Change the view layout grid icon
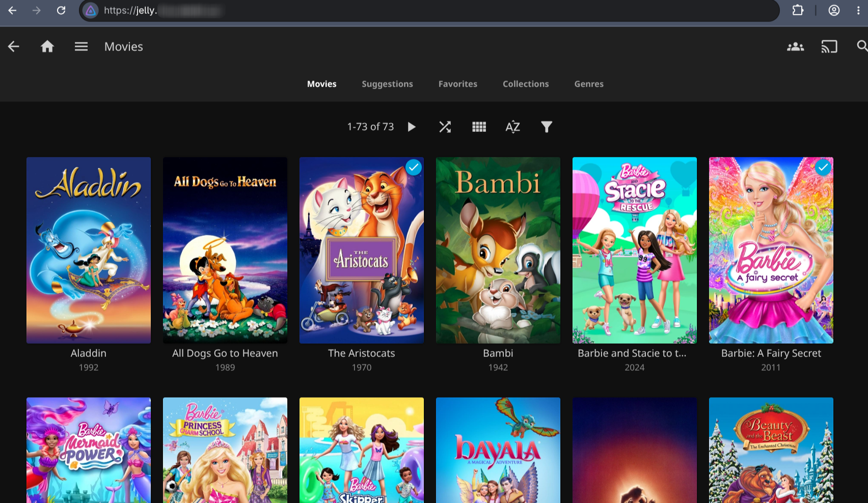 click(479, 127)
